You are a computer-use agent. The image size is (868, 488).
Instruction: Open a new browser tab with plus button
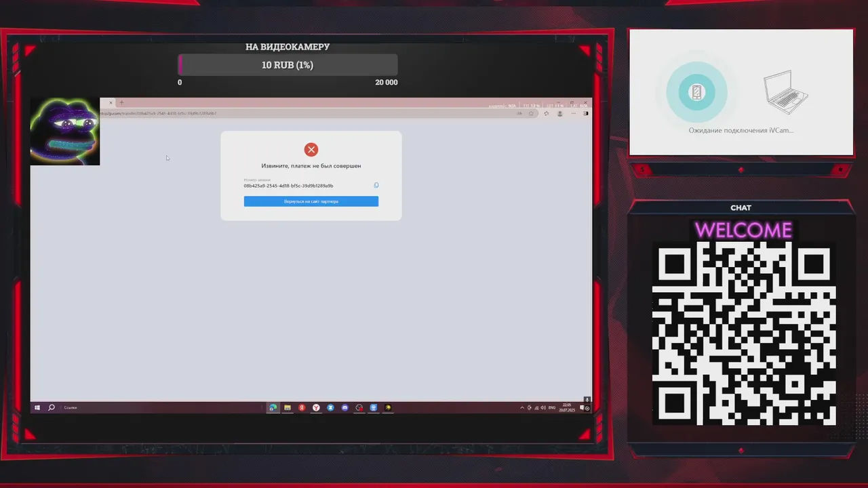point(121,103)
